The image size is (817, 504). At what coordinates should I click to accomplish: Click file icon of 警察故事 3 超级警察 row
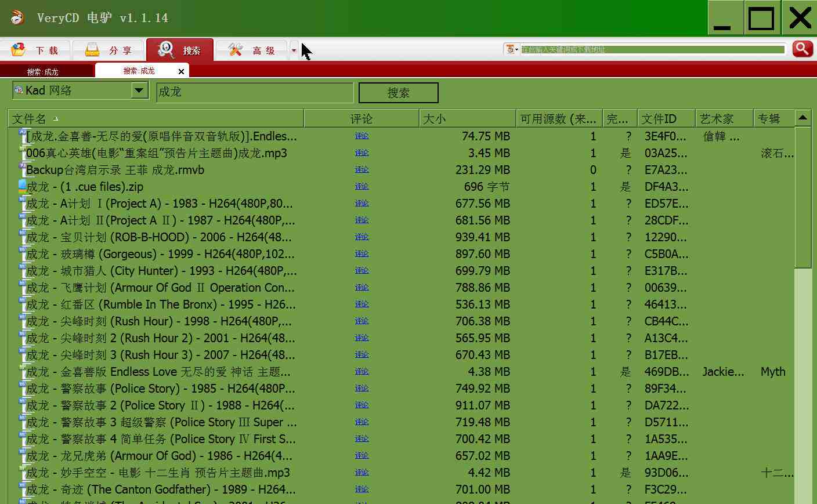(23, 421)
